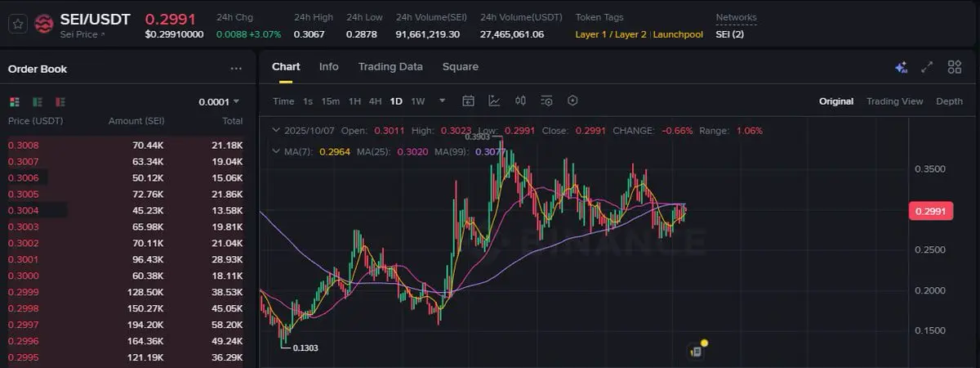
Task: Switch to Trading View chart
Action: pos(894,101)
